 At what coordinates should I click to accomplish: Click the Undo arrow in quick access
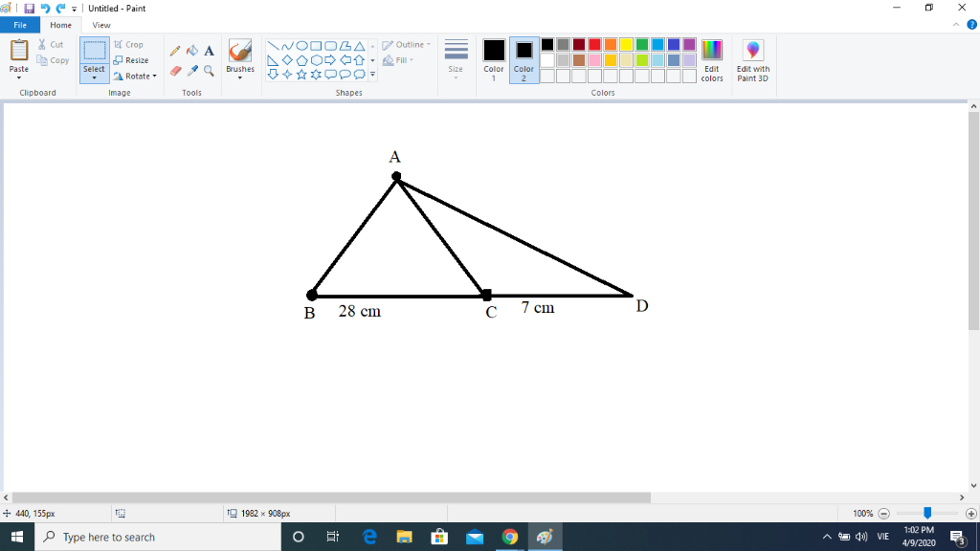(x=45, y=8)
